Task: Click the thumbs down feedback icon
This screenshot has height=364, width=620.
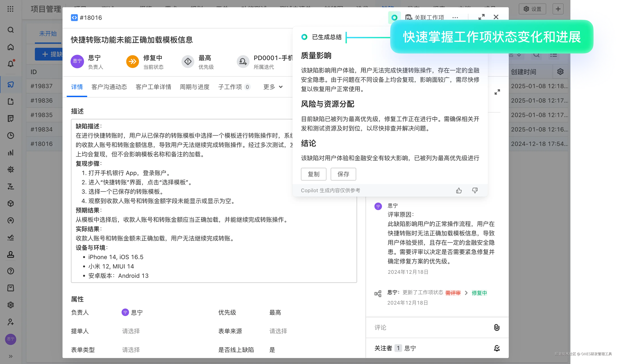Action: [475, 190]
